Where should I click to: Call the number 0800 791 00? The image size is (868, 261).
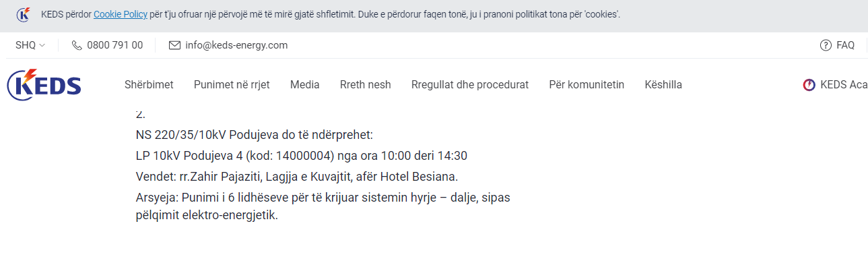[115, 45]
